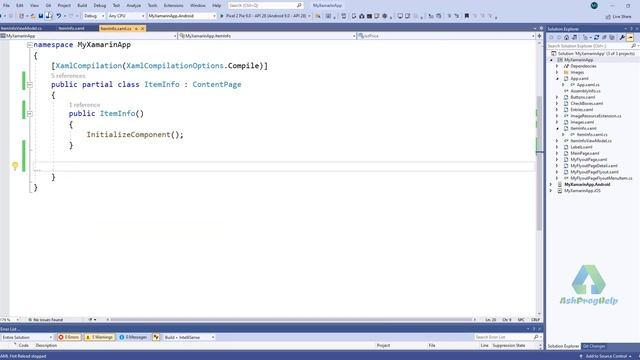Viewport: 640px width, 360px height.
Task: Click the highlighted Preview Selected Items icon
Action: click(630, 38)
